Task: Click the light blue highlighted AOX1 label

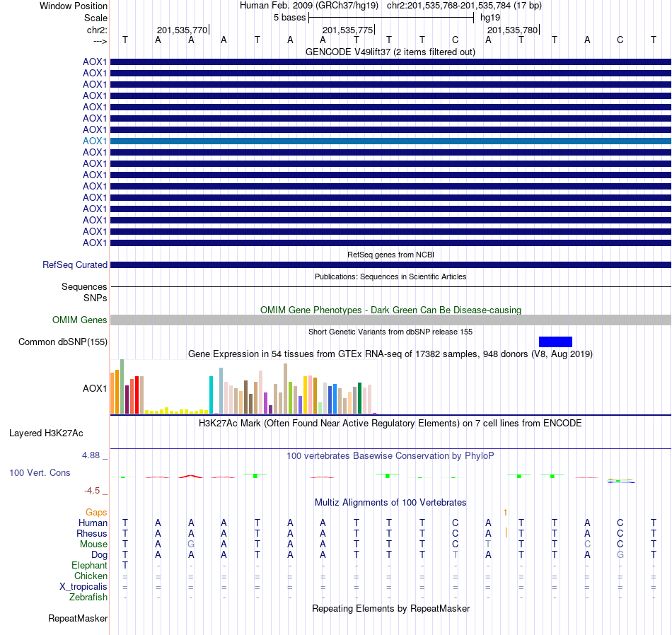Action: pos(95,141)
